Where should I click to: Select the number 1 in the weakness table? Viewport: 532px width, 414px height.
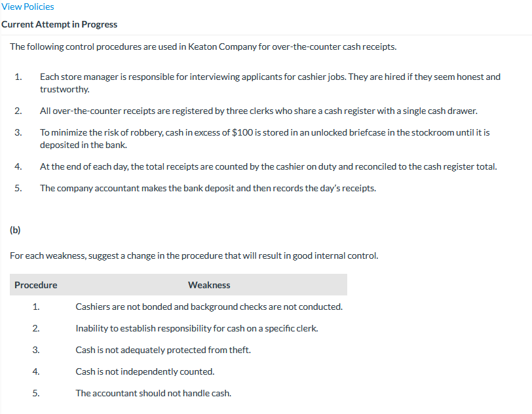click(x=36, y=307)
